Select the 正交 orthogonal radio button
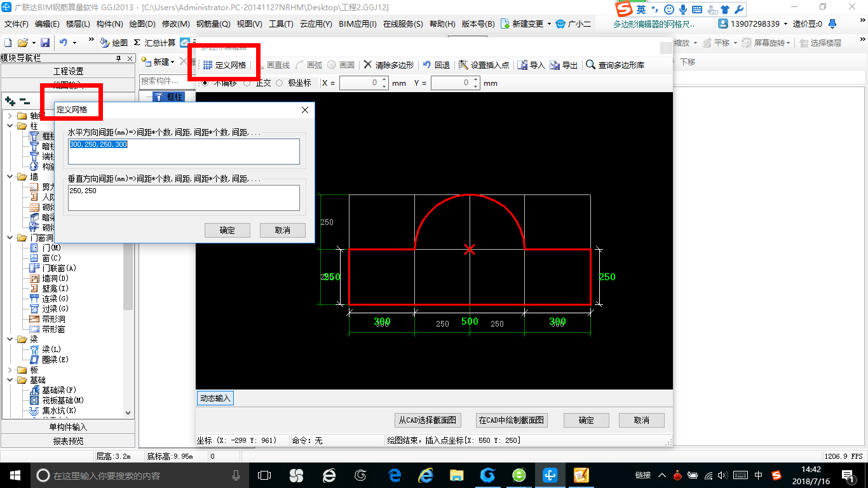This screenshot has height=488, width=868. (x=247, y=83)
